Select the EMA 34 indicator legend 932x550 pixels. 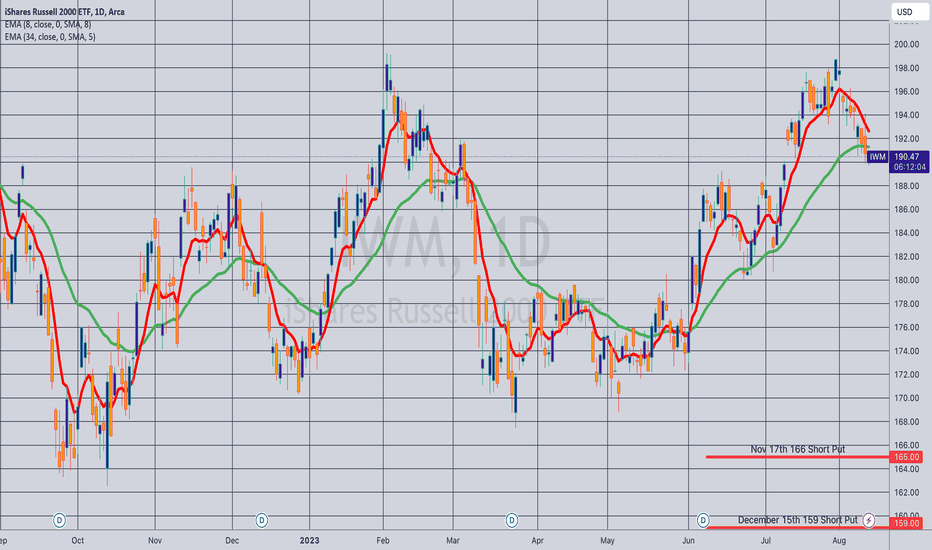pyautogui.click(x=50, y=37)
